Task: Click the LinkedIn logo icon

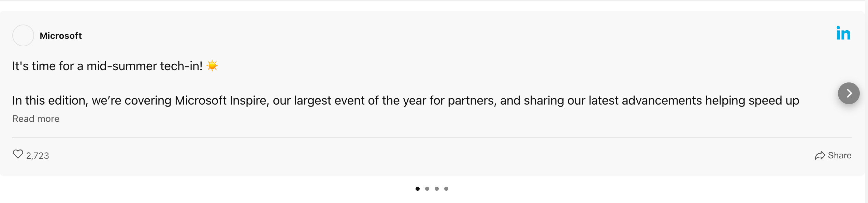Action: coord(843,34)
